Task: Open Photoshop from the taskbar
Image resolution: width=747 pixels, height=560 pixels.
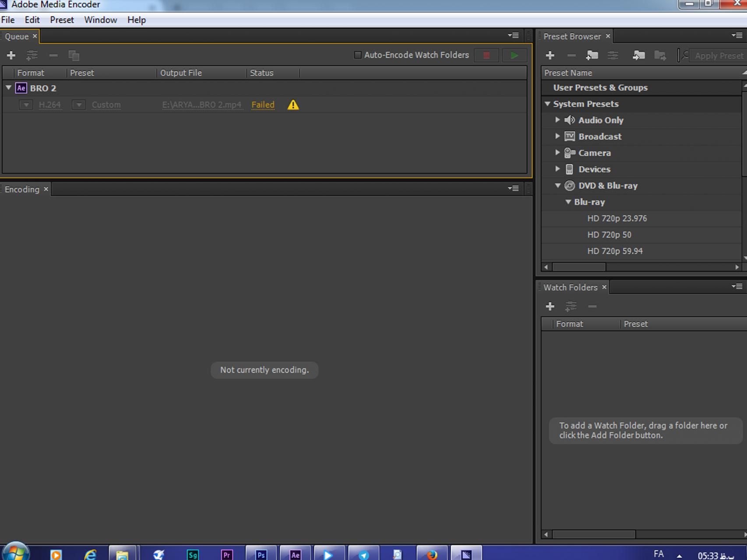Action: [261, 554]
